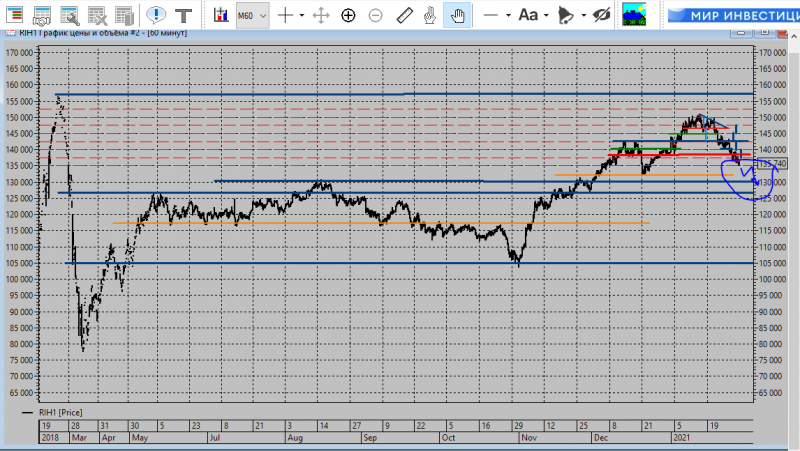This screenshot has width=800, height=451.
Task: Select the text T tool
Action: tap(183, 15)
